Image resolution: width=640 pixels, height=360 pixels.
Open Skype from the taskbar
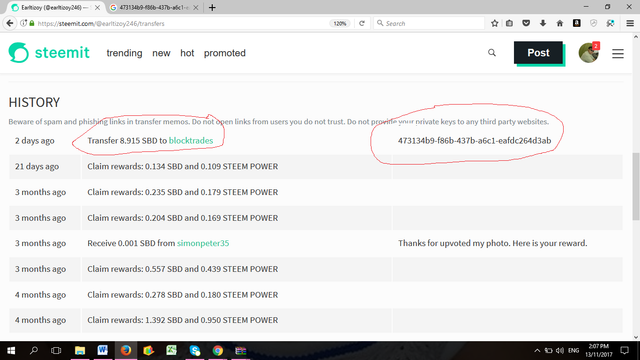[x=195, y=351]
